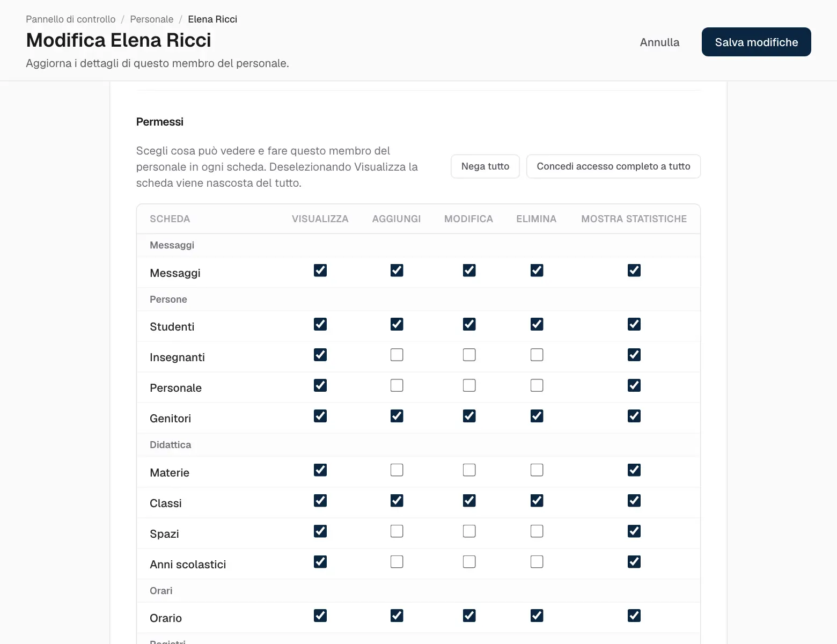Screen dimensions: 837x644
Task: Click the Didattica section label
Action: [170, 445]
